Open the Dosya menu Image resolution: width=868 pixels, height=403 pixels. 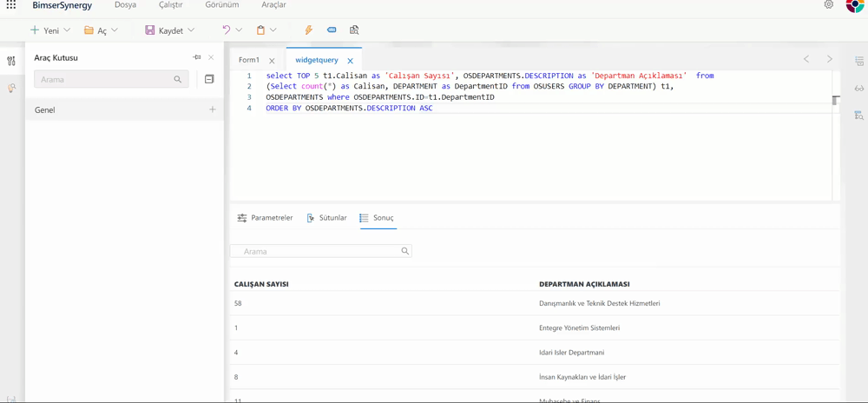[125, 5]
